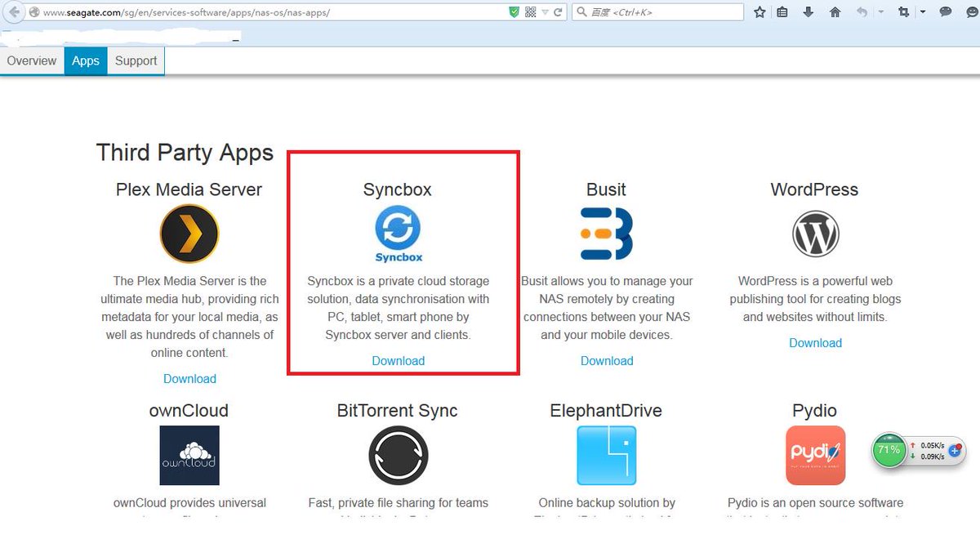Bookmark this page with the star icon

[759, 12]
